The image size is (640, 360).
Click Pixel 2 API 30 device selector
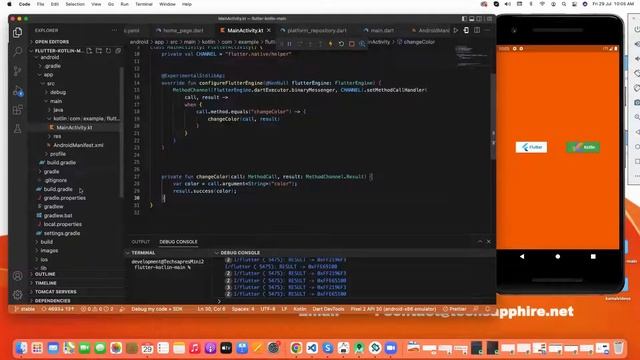tap(393, 309)
